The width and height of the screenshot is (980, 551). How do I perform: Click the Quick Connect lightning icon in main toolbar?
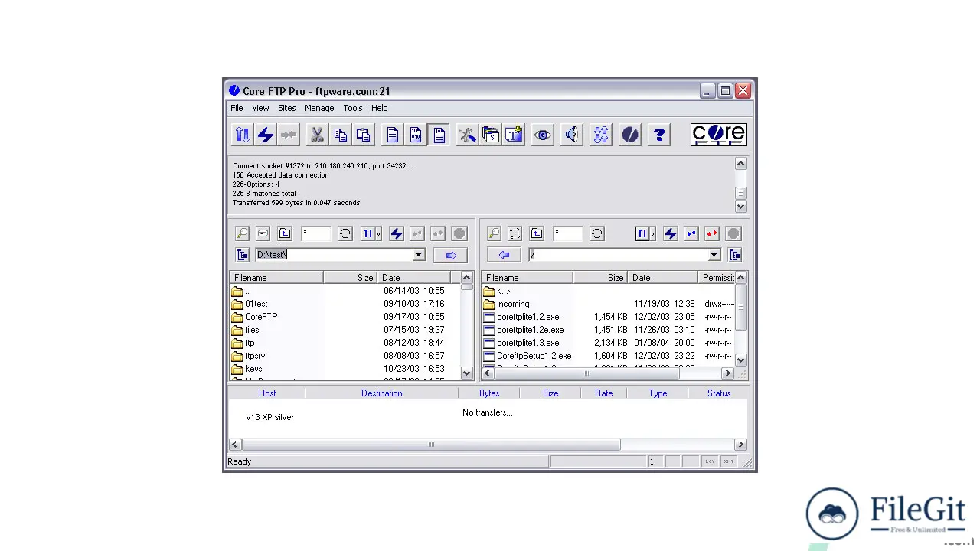pyautogui.click(x=266, y=135)
